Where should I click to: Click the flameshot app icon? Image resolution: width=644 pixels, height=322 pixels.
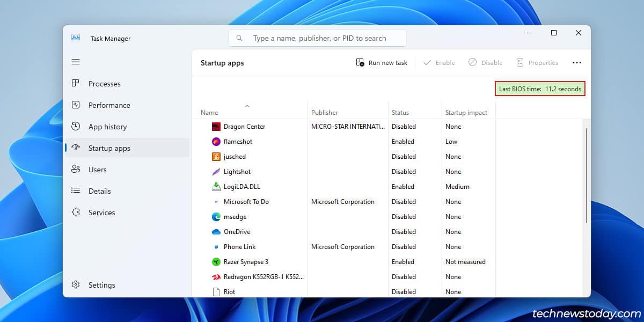pyautogui.click(x=216, y=141)
